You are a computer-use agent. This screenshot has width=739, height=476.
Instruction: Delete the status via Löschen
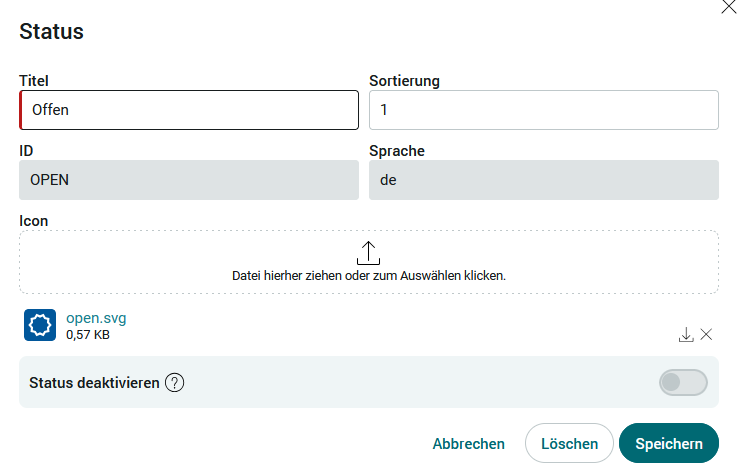pyautogui.click(x=569, y=443)
